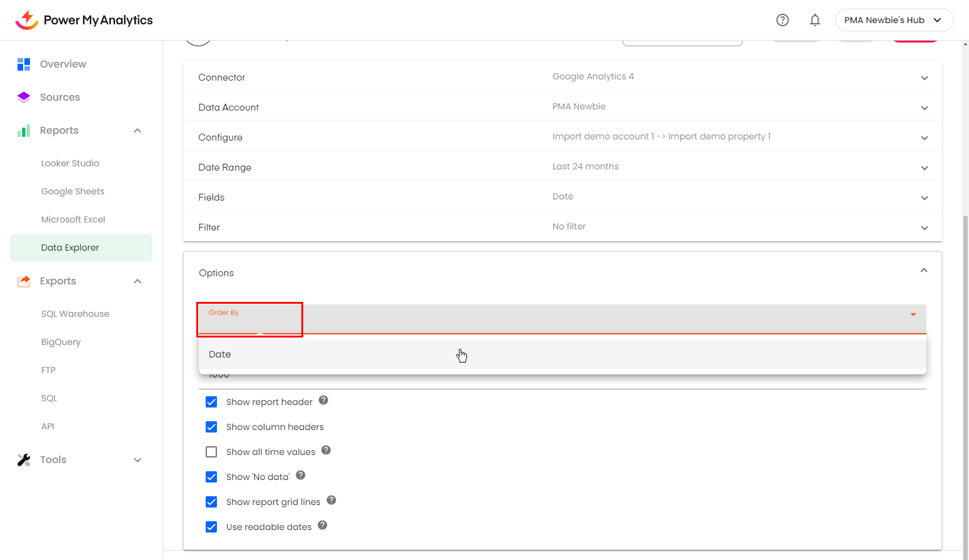Click the help question mark icon in header
Screen dimensions: 969x560
(782, 20)
